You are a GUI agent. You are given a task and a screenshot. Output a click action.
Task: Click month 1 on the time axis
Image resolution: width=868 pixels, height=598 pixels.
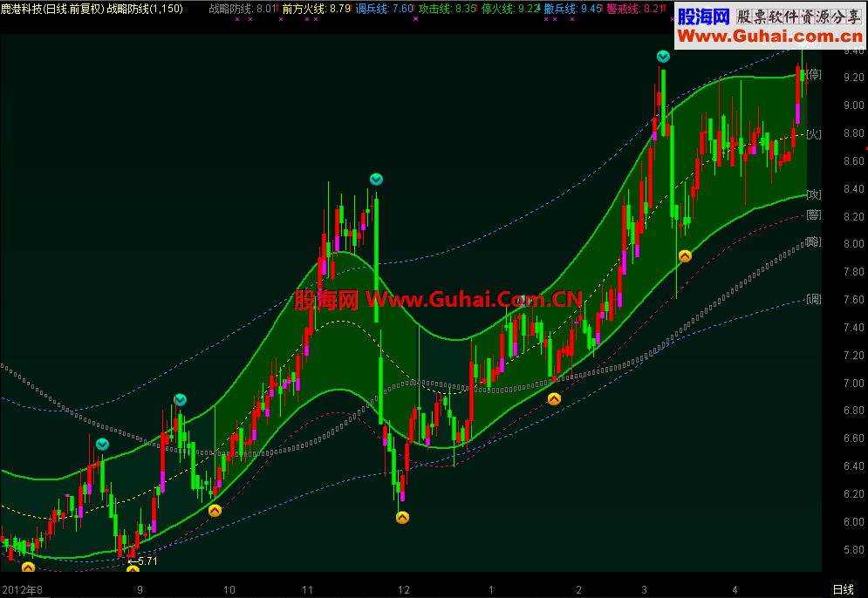tap(491, 589)
